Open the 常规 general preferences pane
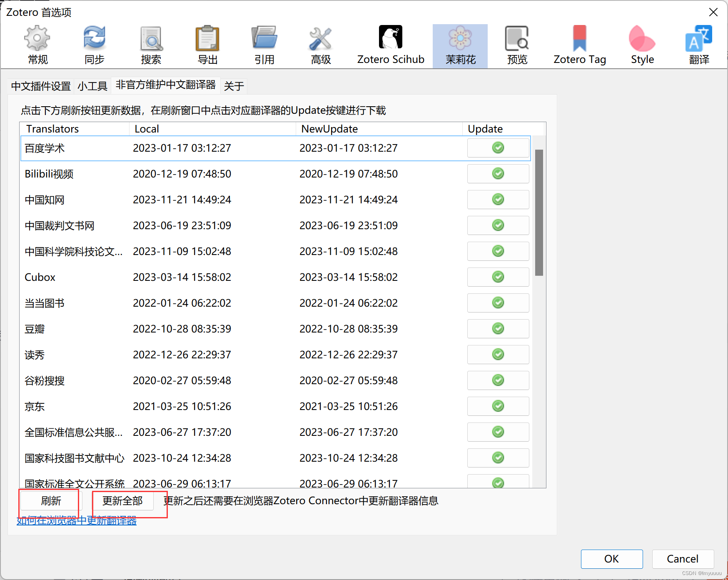 tap(38, 46)
